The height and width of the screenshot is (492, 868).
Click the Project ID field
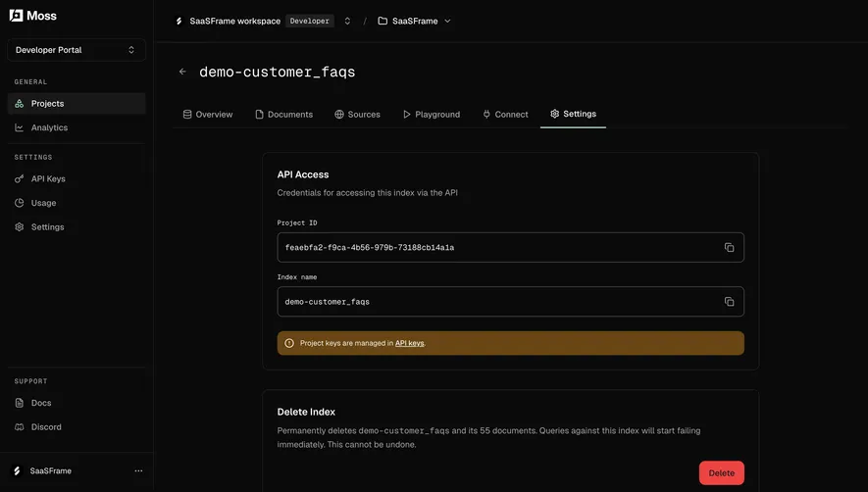(510, 247)
